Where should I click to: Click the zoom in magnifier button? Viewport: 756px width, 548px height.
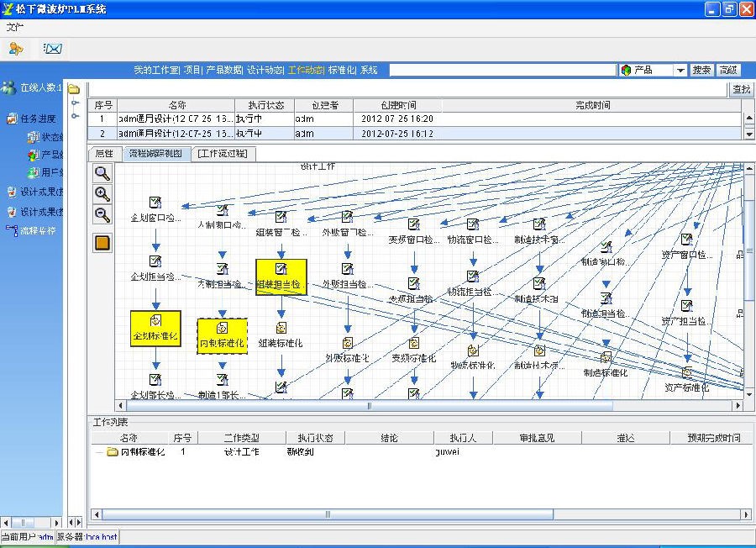pos(102,194)
